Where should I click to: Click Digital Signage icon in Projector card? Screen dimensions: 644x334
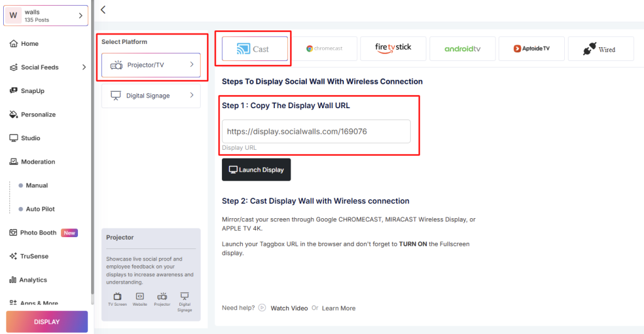coord(184,296)
